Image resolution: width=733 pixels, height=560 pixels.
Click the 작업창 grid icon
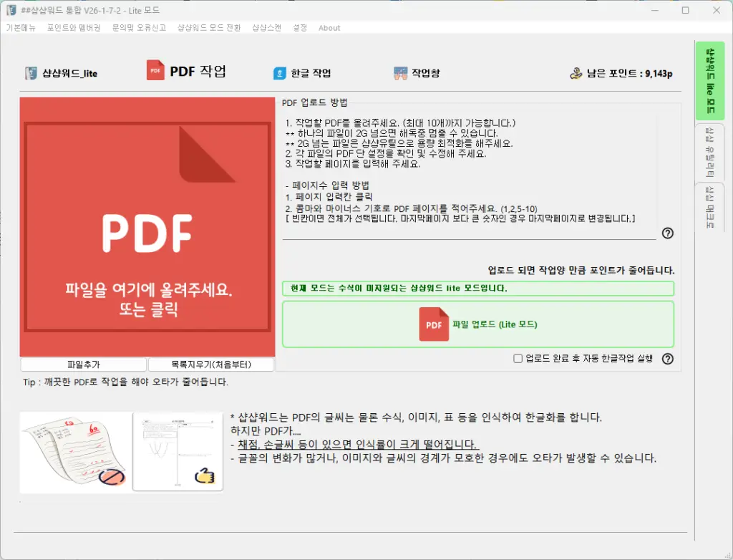tap(402, 71)
